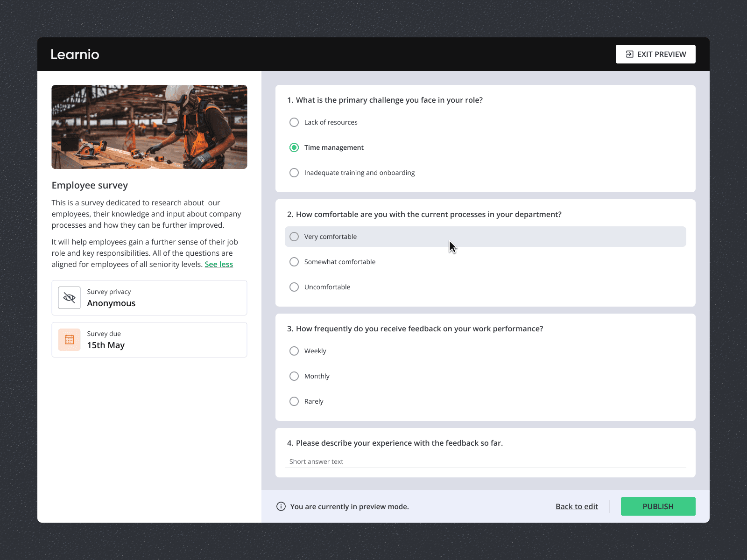Click the 'Survey privacy' label
The width and height of the screenshot is (747, 560).
point(109,292)
